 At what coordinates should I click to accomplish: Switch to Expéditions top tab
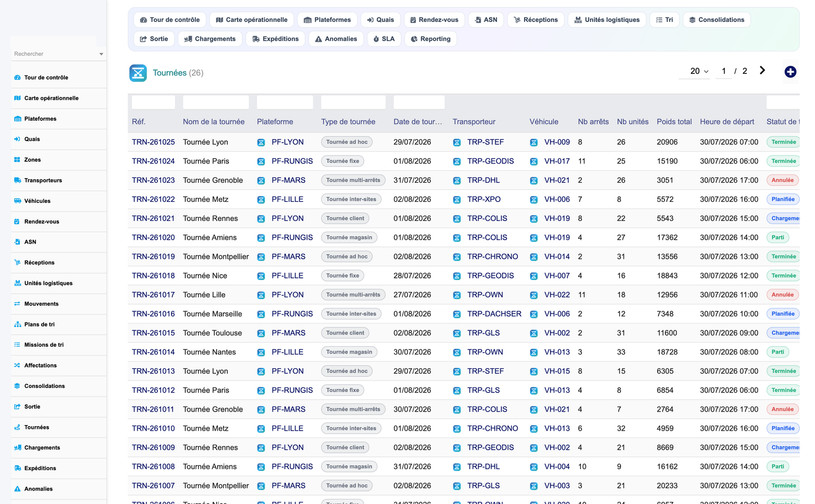(275, 39)
